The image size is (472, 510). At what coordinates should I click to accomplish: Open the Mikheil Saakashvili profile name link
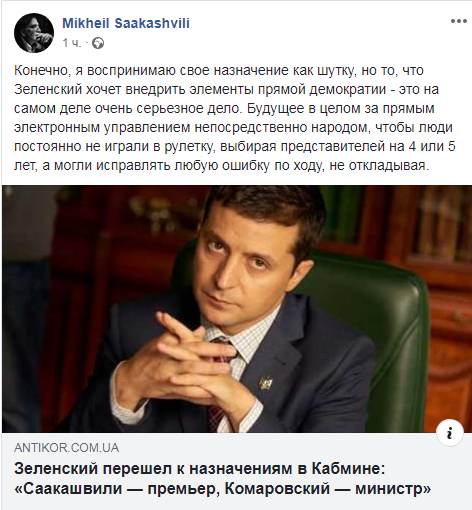[126, 23]
